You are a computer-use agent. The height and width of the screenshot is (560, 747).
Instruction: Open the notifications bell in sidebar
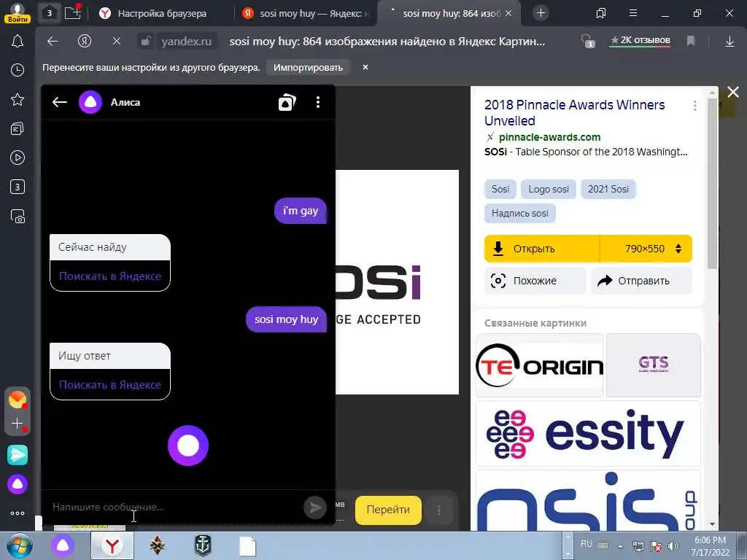coord(18,41)
